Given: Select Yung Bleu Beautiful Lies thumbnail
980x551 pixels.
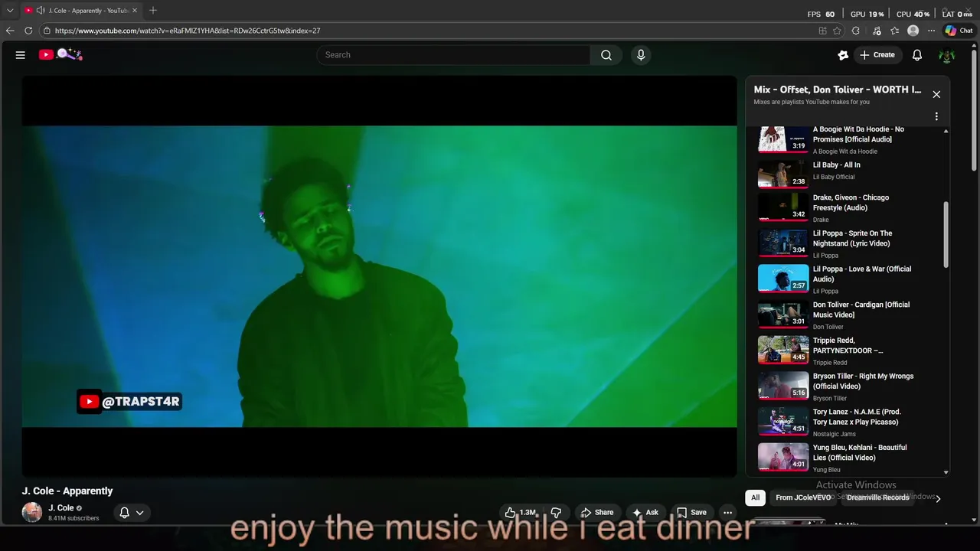Looking at the screenshot, I should coord(783,457).
